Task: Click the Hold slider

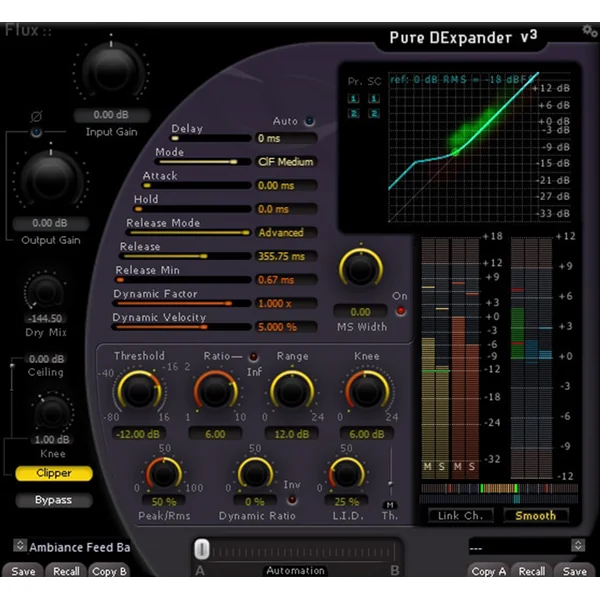Action: 192,209
